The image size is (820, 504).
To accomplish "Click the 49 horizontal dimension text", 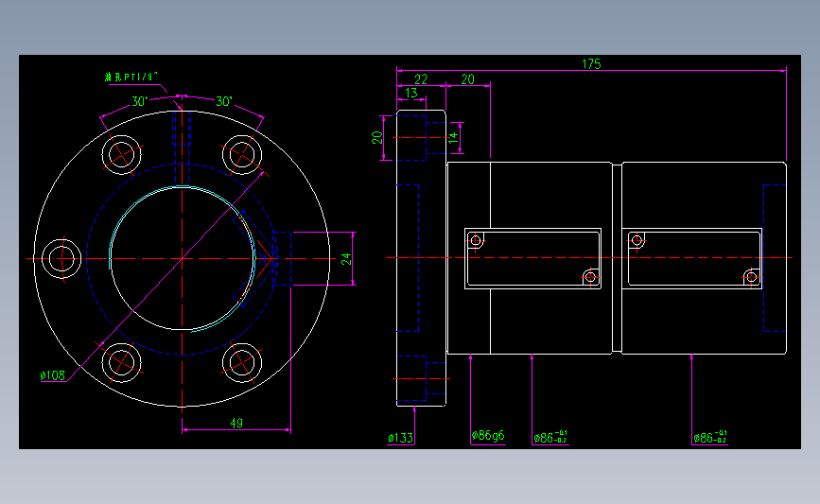I will [236, 423].
